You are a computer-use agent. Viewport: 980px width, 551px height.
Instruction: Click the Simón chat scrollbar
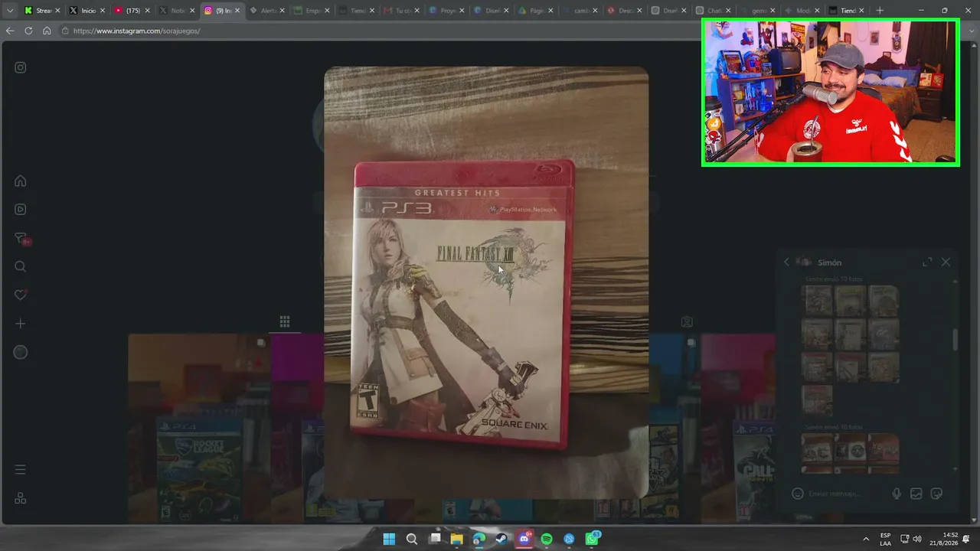955,341
